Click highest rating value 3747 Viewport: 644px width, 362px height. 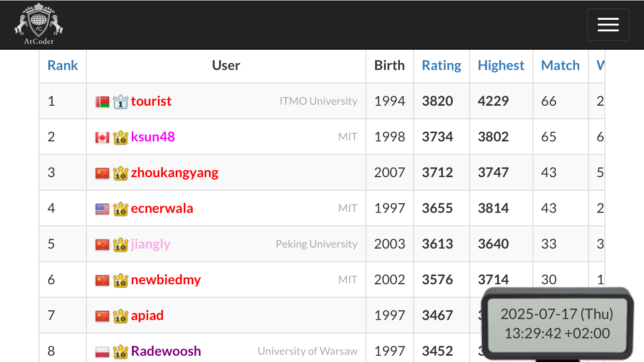click(x=493, y=173)
